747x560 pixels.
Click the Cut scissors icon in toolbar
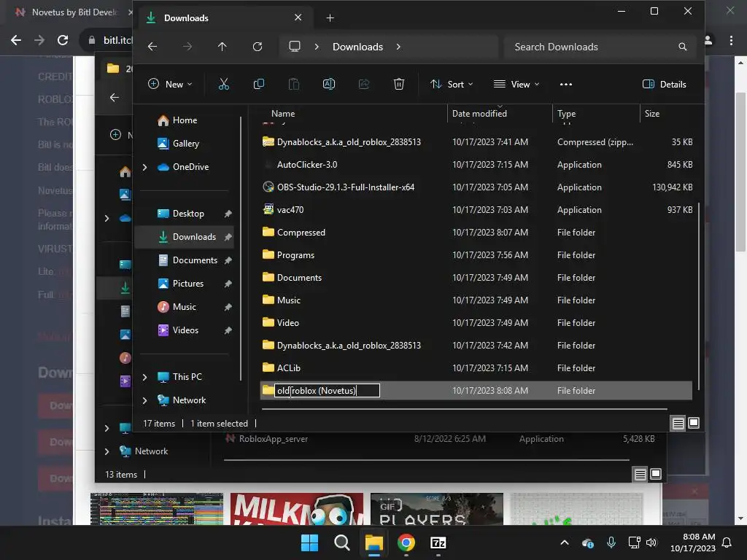(223, 85)
